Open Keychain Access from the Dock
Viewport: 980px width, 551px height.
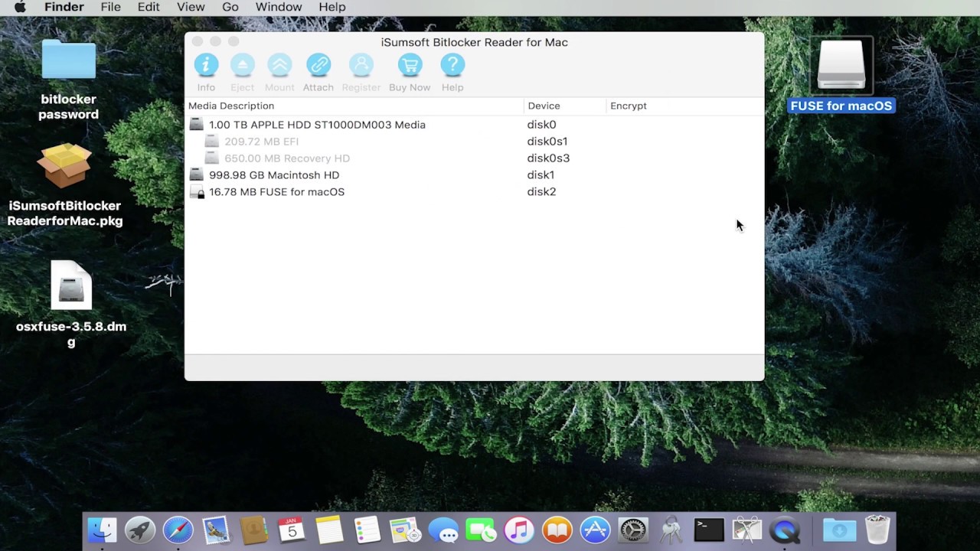pos(671,530)
